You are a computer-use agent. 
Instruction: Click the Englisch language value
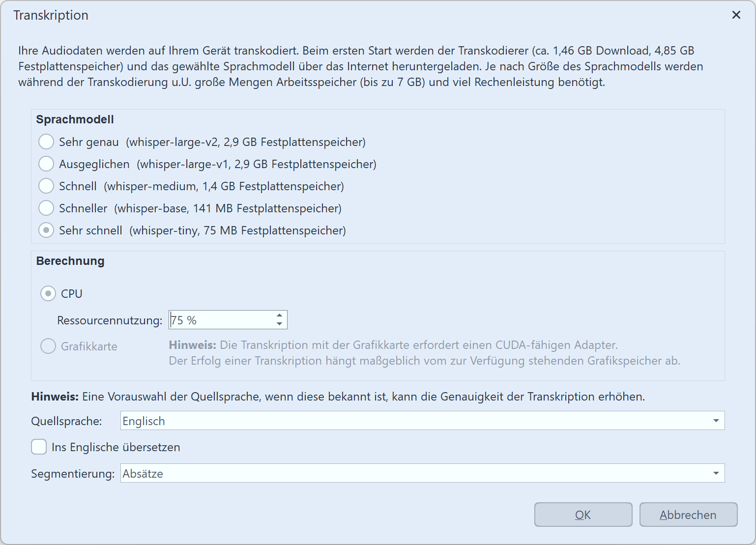click(x=144, y=420)
